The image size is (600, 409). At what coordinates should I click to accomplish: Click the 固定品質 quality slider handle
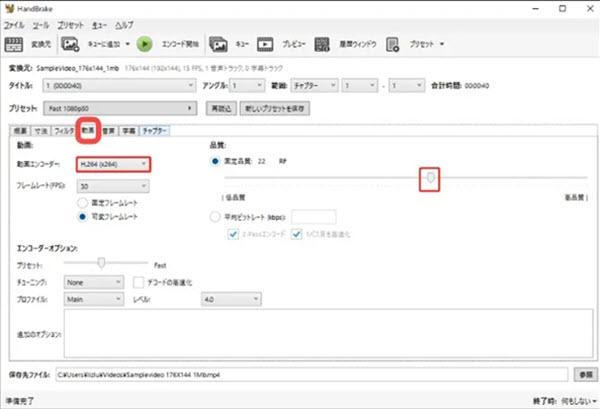430,178
